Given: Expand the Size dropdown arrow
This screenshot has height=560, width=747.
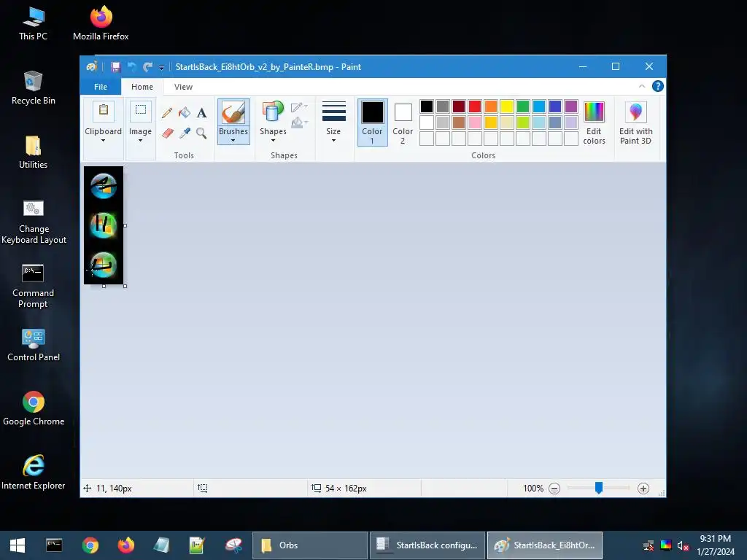Looking at the screenshot, I should tap(333, 141).
